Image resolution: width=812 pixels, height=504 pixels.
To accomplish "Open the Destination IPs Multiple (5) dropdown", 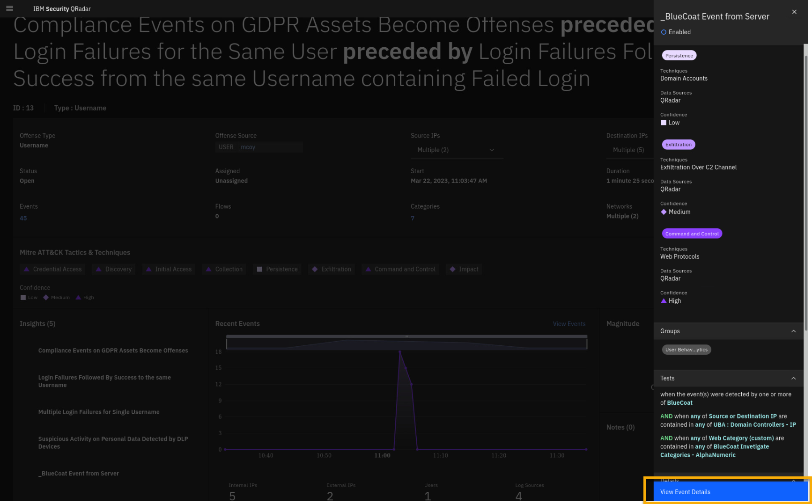I will pyautogui.click(x=630, y=150).
